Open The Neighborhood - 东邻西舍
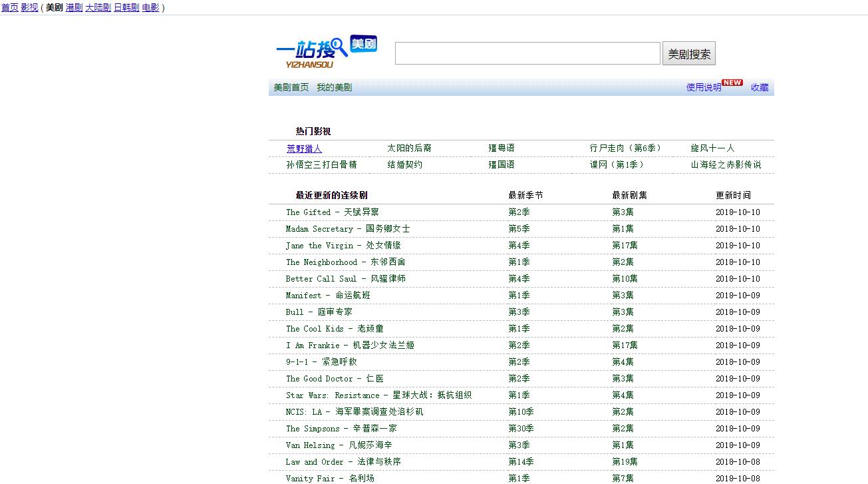 click(346, 262)
